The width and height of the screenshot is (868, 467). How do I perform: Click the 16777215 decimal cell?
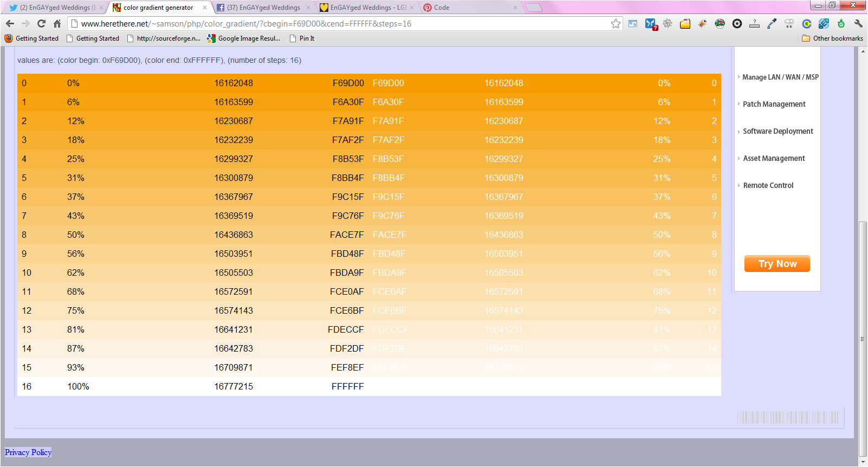tap(234, 386)
